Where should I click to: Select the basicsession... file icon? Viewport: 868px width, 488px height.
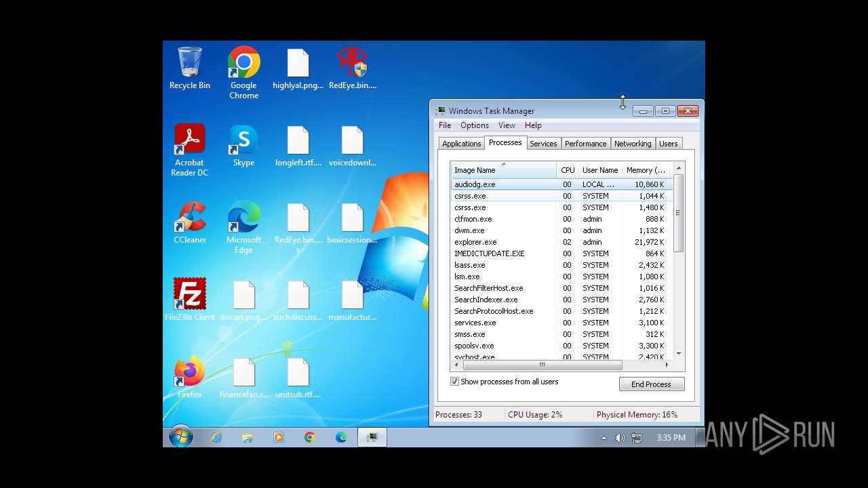(x=352, y=222)
